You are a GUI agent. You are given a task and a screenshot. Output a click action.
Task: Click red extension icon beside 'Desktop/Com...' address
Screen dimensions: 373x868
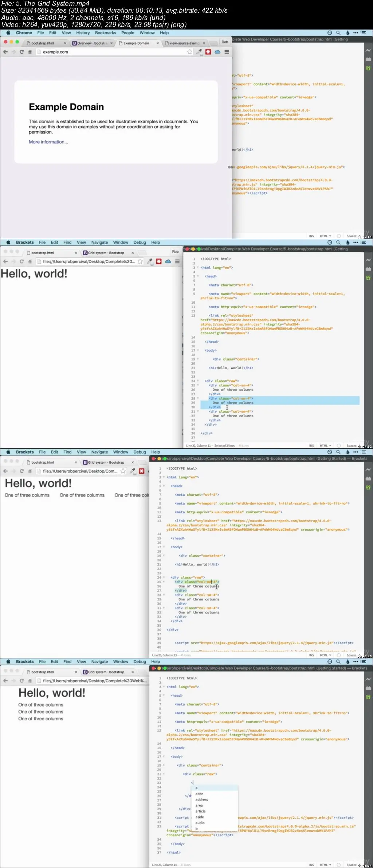click(142, 471)
